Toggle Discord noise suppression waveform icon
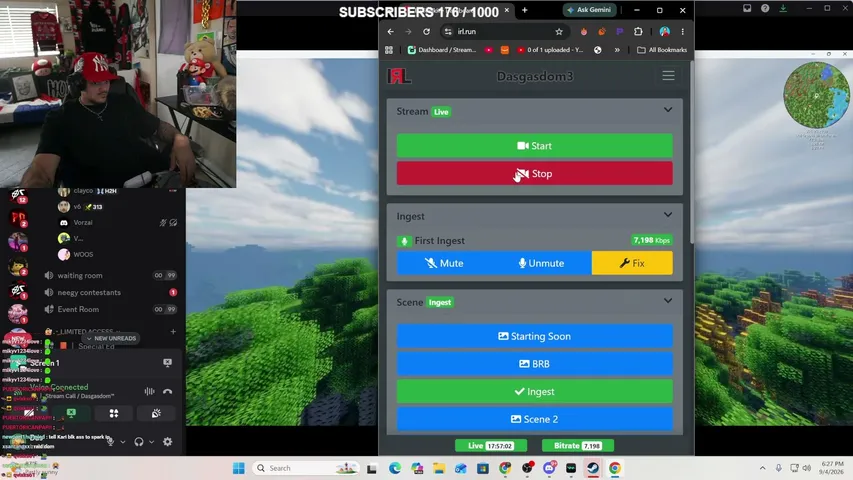853x480 pixels. pyautogui.click(x=149, y=391)
